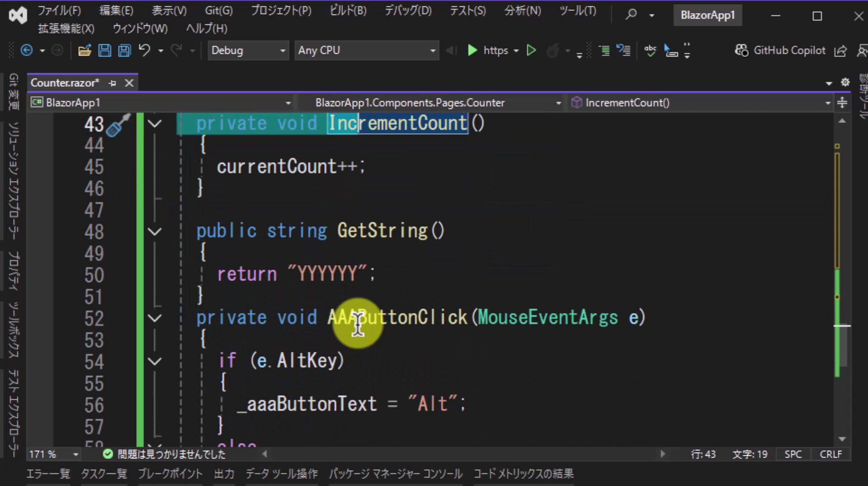The image size is (868, 486).
Task: Open the デバッグ(D) menu
Action: (x=408, y=10)
